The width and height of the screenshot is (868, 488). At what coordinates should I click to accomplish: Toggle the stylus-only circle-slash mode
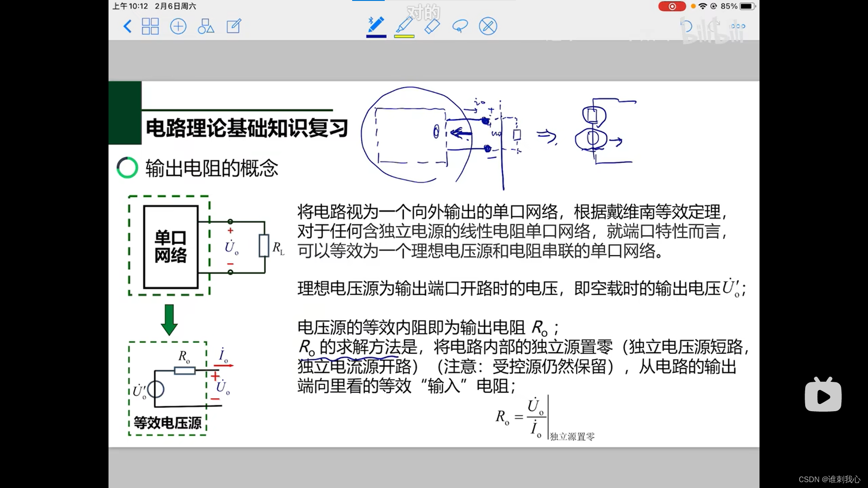coord(488,26)
